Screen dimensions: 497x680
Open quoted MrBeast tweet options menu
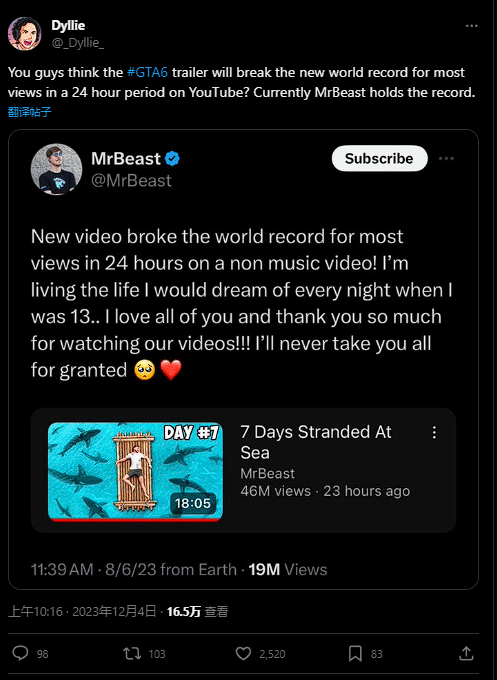click(x=446, y=158)
